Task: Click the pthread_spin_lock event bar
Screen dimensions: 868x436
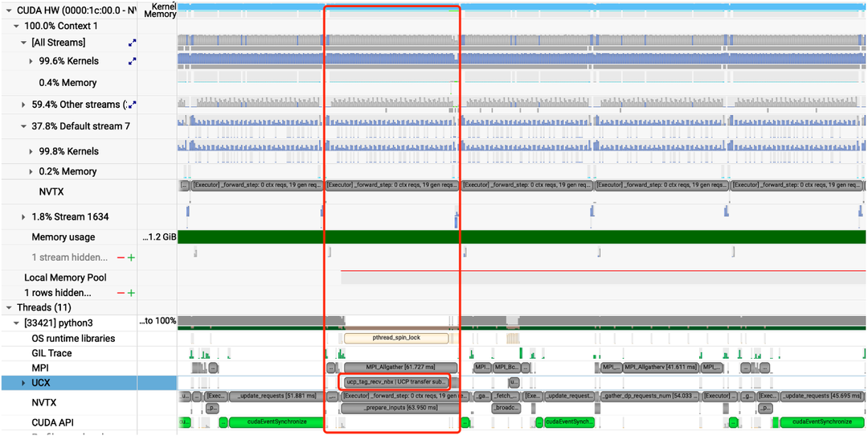Action: coord(396,338)
